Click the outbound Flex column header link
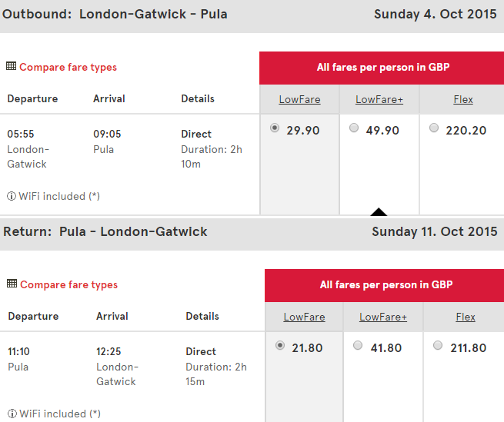This screenshot has height=422, width=504. click(x=463, y=100)
